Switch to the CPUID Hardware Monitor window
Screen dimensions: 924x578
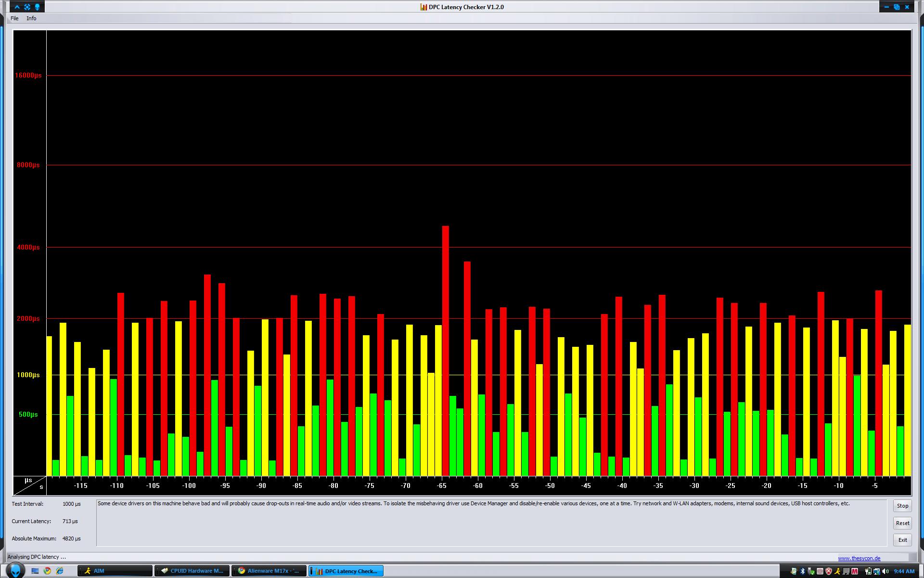coord(192,571)
